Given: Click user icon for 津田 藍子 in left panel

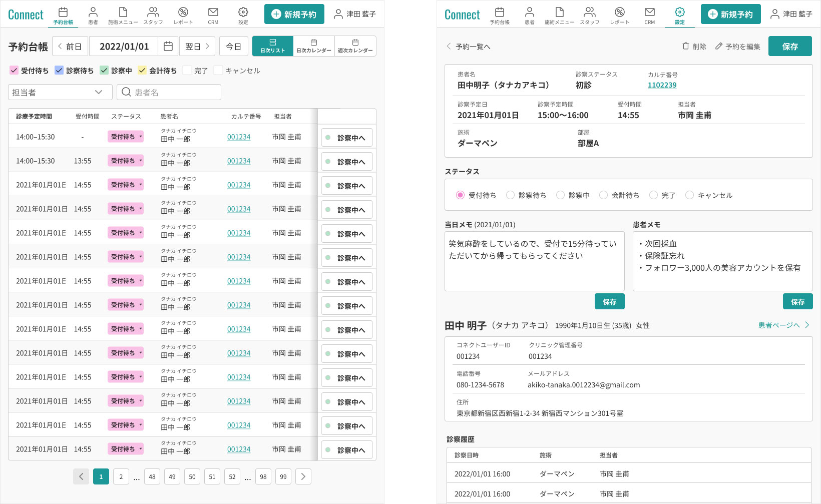Looking at the screenshot, I should click(x=338, y=14).
